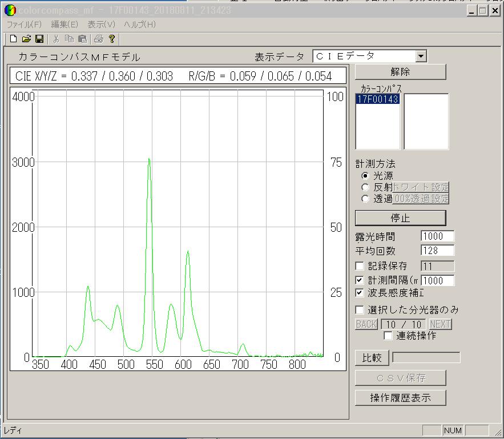Viewport: 504px width, 439px height.
Task: Click the 解除 button
Action: tap(400, 72)
